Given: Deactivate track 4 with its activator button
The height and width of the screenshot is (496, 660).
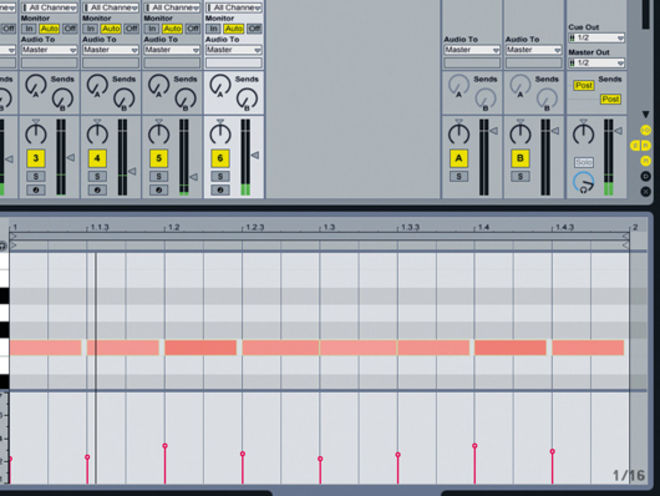Looking at the screenshot, I should tap(97, 158).
